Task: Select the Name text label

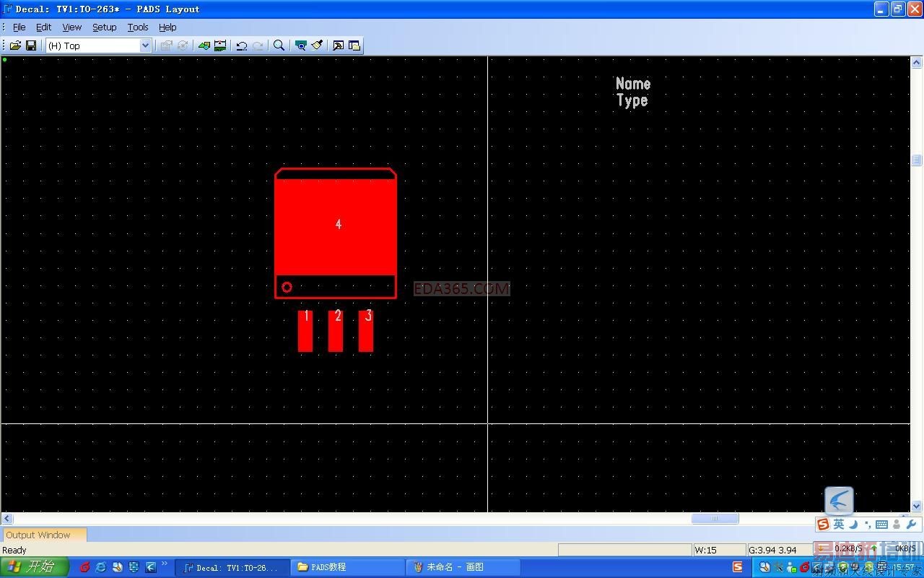Action: point(633,84)
